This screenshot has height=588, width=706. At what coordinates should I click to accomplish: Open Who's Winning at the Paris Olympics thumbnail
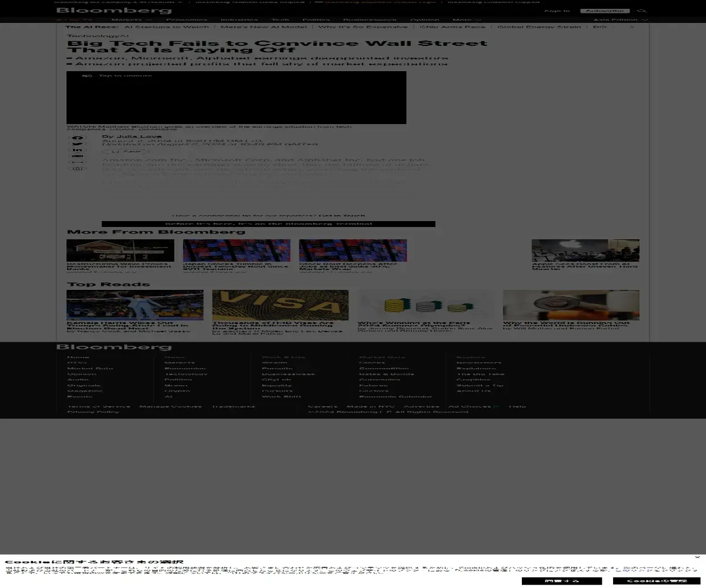pos(426,305)
